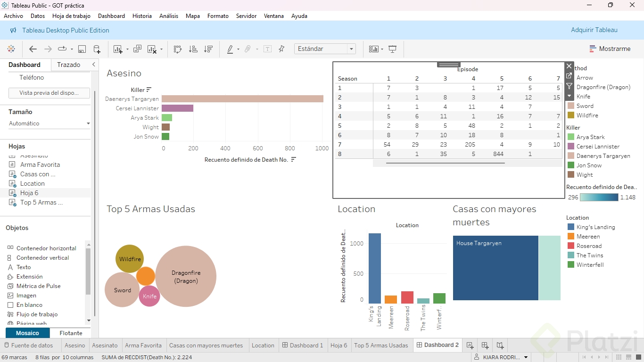The height and width of the screenshot is (362, 644).
Task: Clear the sheet using the chart-X icon
Action: tap(152, 49)
